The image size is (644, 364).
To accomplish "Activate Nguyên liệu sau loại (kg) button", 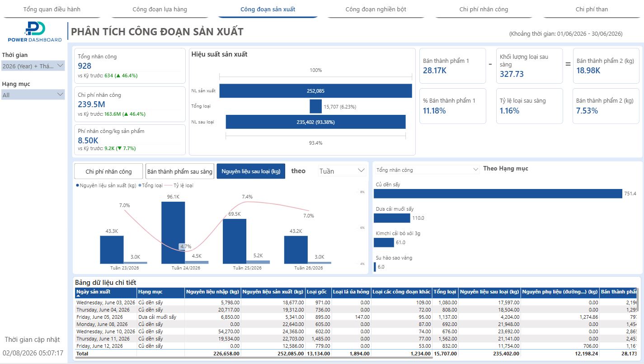I will pos(251,171).
